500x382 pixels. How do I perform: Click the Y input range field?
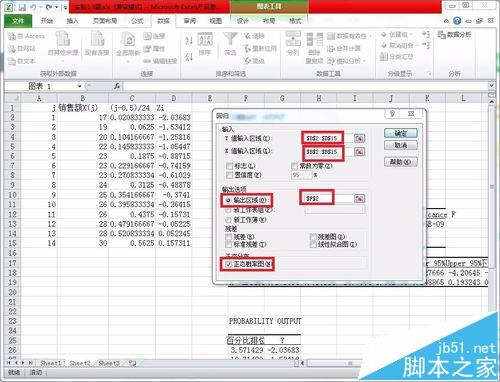[x=327, y=138]
